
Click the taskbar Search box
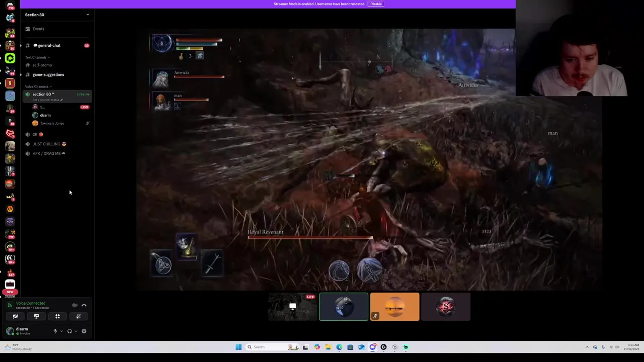click(x=272, y=347)
